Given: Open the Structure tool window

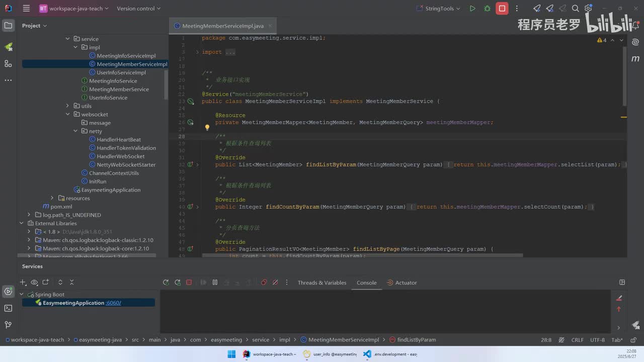Looking at the screenshot, I should [x=8, y=63].
